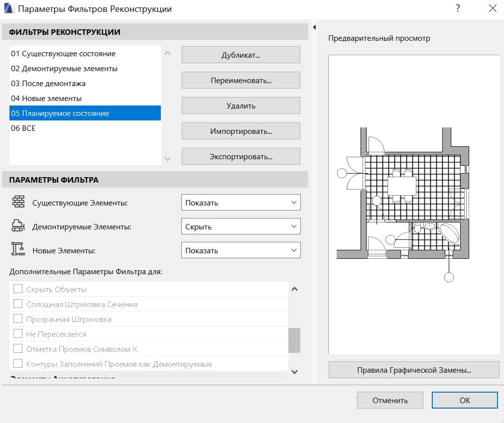504x423 pixels.
Task: Check the Скрыть Объекты checkbox
Action: click(x=18, y=289)
